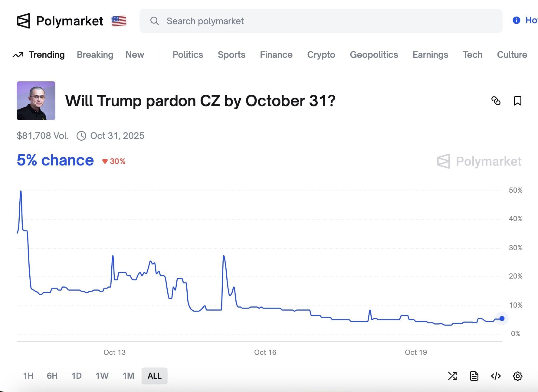Open the random market shuffle icon
The height and width of the screenshot is (392, 538).
pos(452,376)
